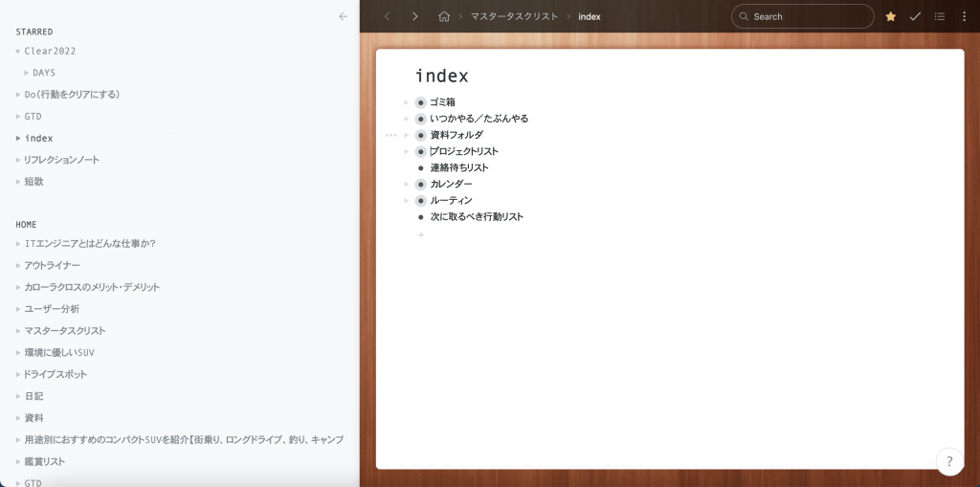Image resolution: width=980 pixels, height=487 pixels.
Task: Open the three-dot options menu
Action: point(964,17)
